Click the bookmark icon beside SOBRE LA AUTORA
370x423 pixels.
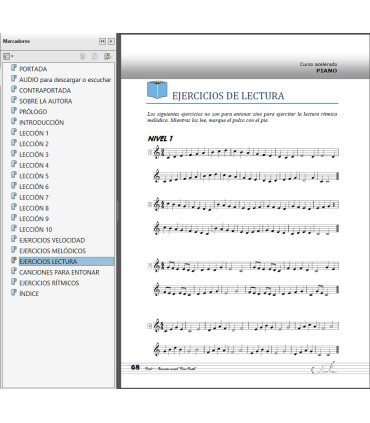[x=14, y=100]
